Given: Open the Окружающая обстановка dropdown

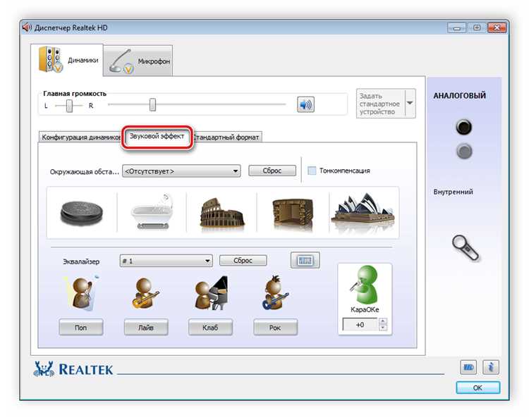Looking at the screenshot, I should tap(181, 171).
